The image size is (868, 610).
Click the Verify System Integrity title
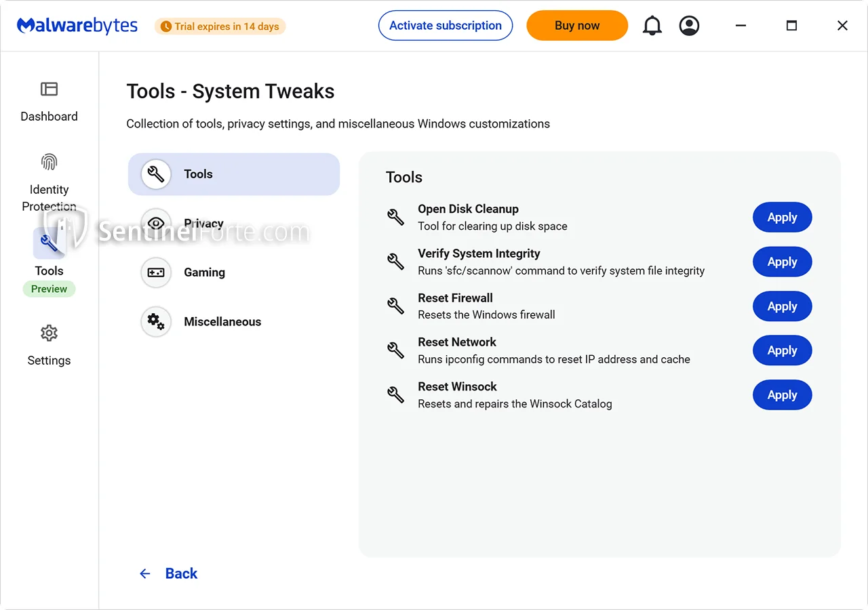[479, 253]
